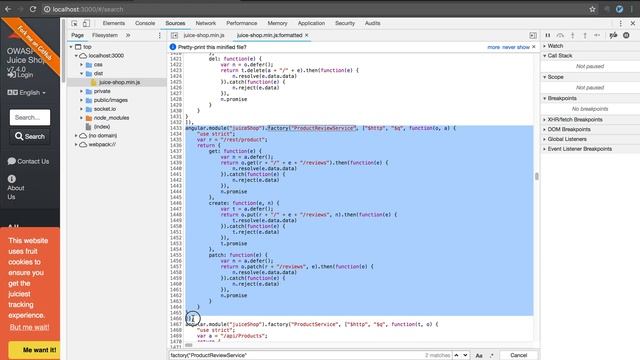Expand the Event Listener Breakpoints section
Image resolution: width=640 pixels, height=360 pixels.
tap(580, 149)
